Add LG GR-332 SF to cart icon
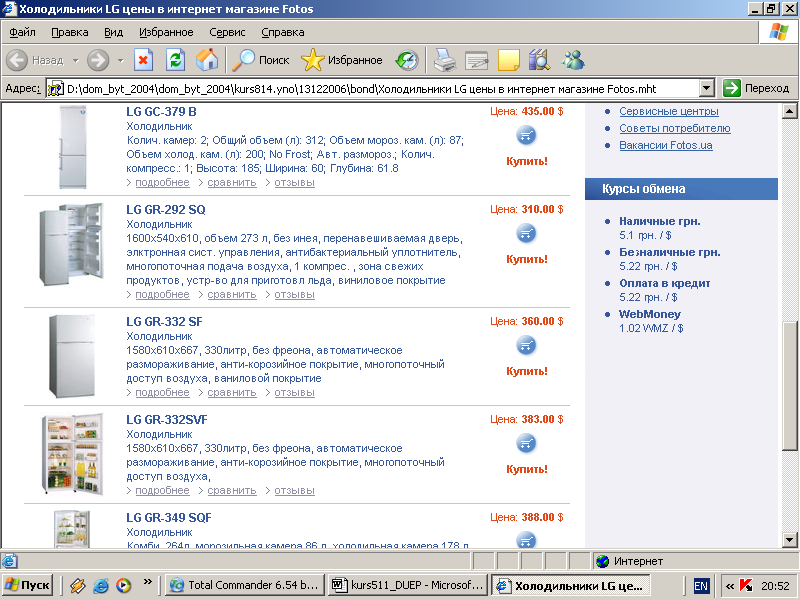The height and width of the screenshot is (600, 800). 527,345
